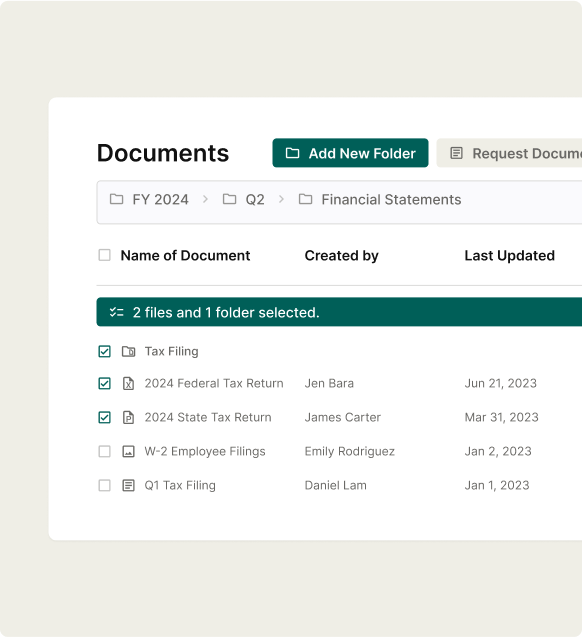This screenshot has width=582, height=637.
Task: Click creator name Emily Rodriguez
Action: pos(350,451)
